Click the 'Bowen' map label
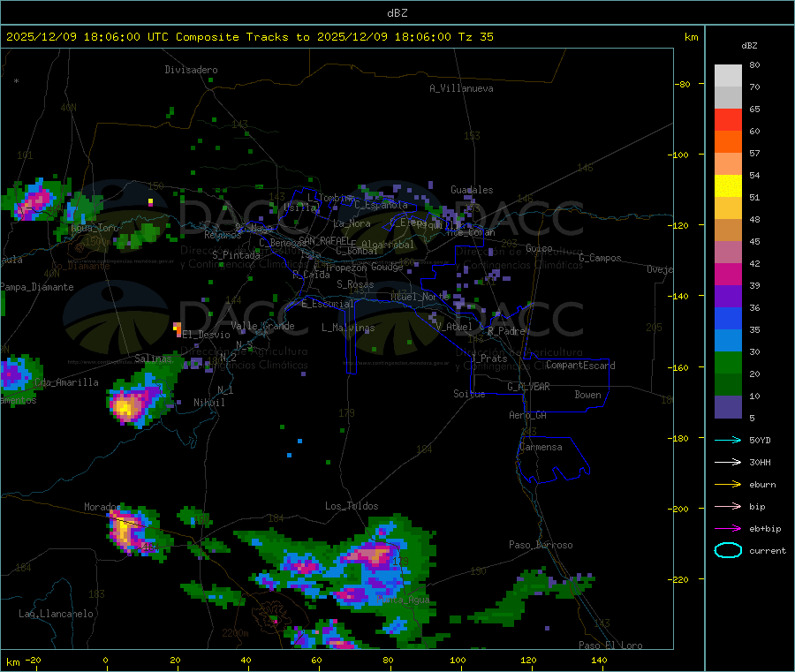The image size is (795, 672). click(588, 395)
